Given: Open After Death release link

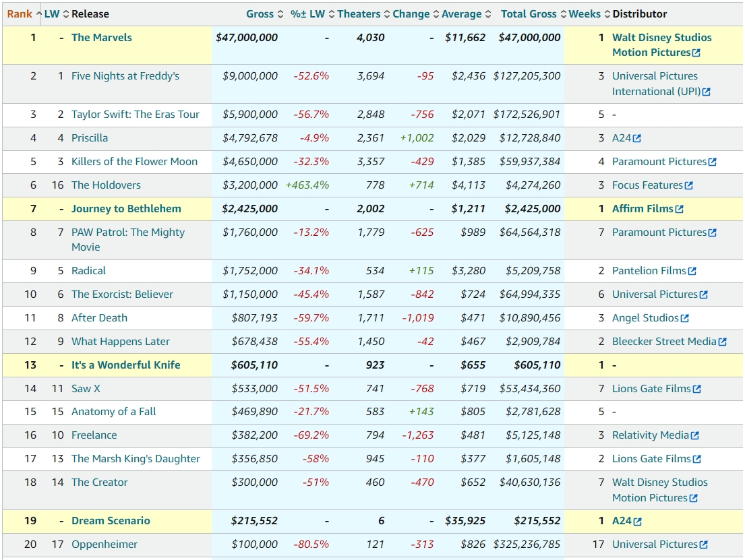Looking at the screenshot, I should [99, 318].
